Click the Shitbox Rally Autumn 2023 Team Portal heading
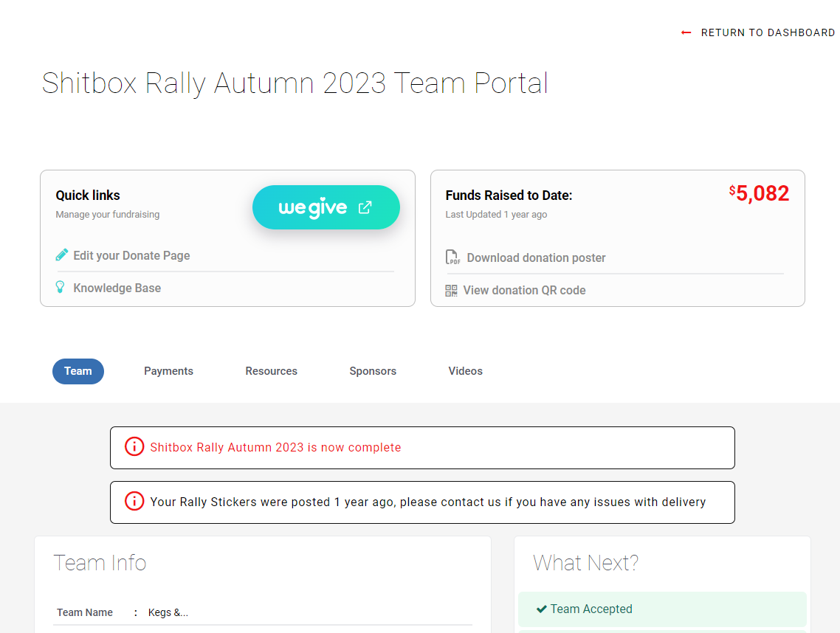840x633 pixels. [x=295, y=83]
